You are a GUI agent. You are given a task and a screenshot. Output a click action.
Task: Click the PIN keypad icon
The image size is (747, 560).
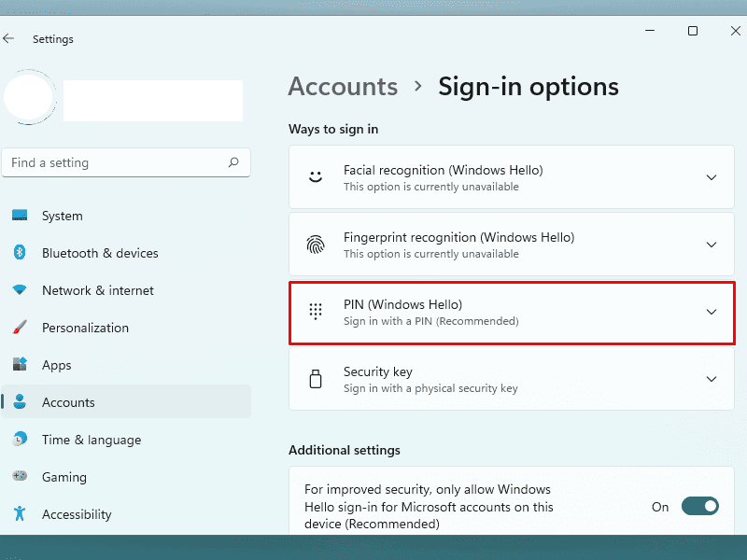[x=316, y=312]
